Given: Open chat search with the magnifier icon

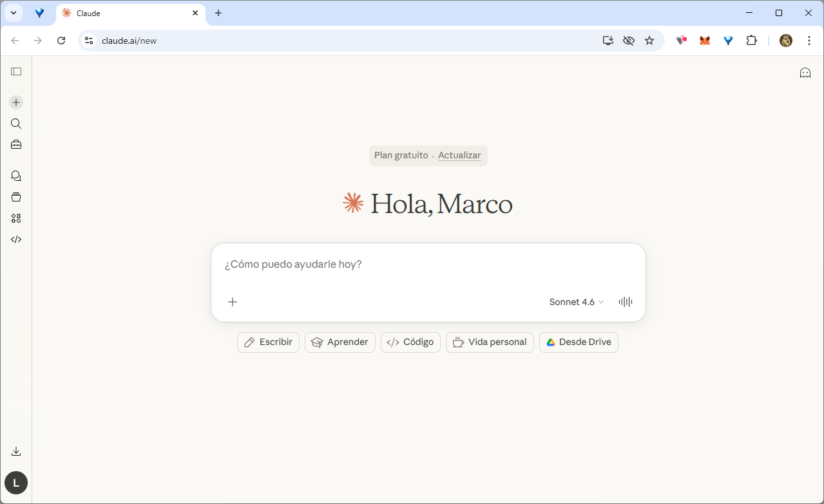Looking at the screenshot, I should point(16,124).
